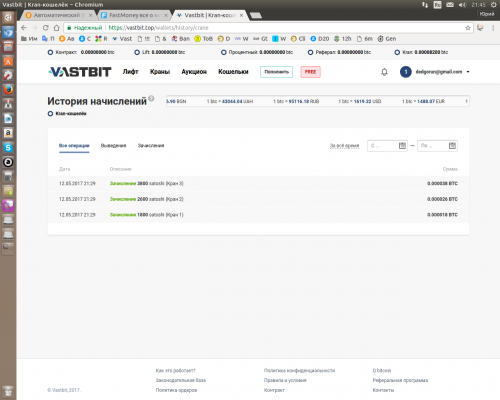Open Chromium three-dot menu
Screen dimensions: 500x400
pos(493,28)
